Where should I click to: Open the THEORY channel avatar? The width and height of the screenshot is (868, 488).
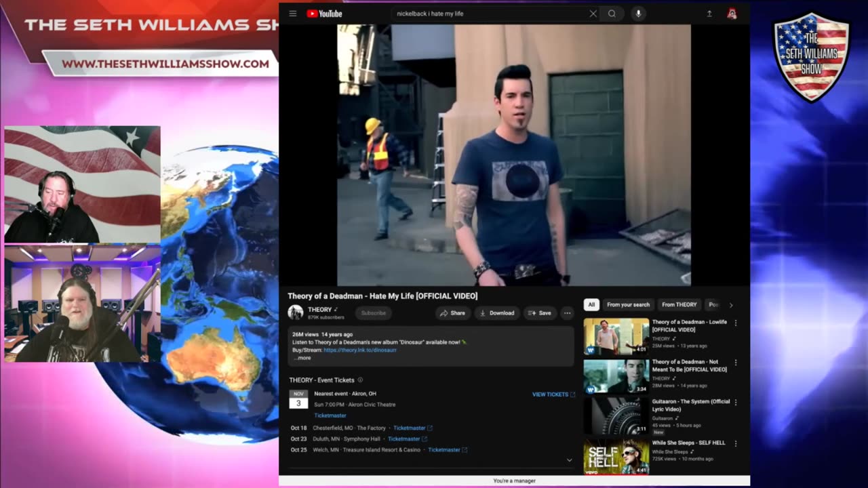pyautogui.click(x=296, y=312)
